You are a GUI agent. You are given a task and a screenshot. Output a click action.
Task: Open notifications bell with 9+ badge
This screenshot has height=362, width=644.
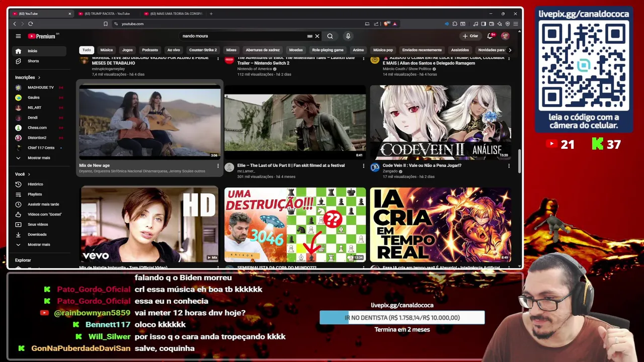pyautogui.click(x=490, y=36)
